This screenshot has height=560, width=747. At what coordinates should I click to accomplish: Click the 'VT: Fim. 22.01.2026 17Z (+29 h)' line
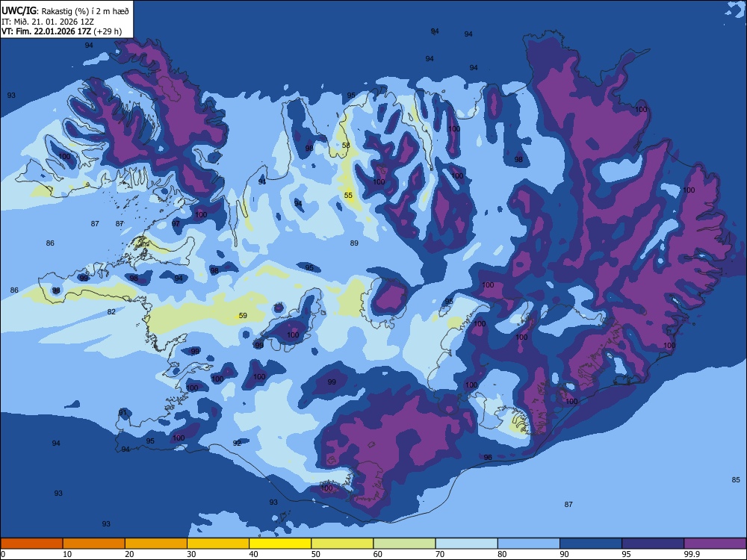pyautogui.click(x=61, y=31)
